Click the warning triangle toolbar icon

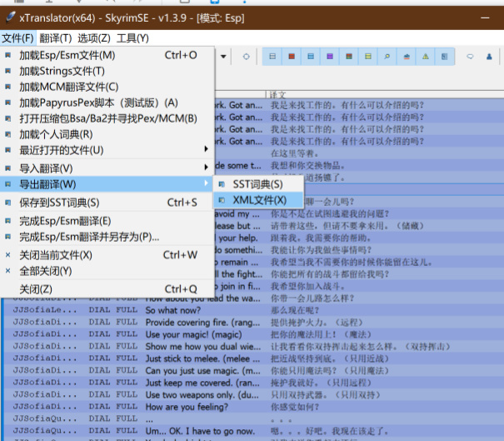(425, 57)
